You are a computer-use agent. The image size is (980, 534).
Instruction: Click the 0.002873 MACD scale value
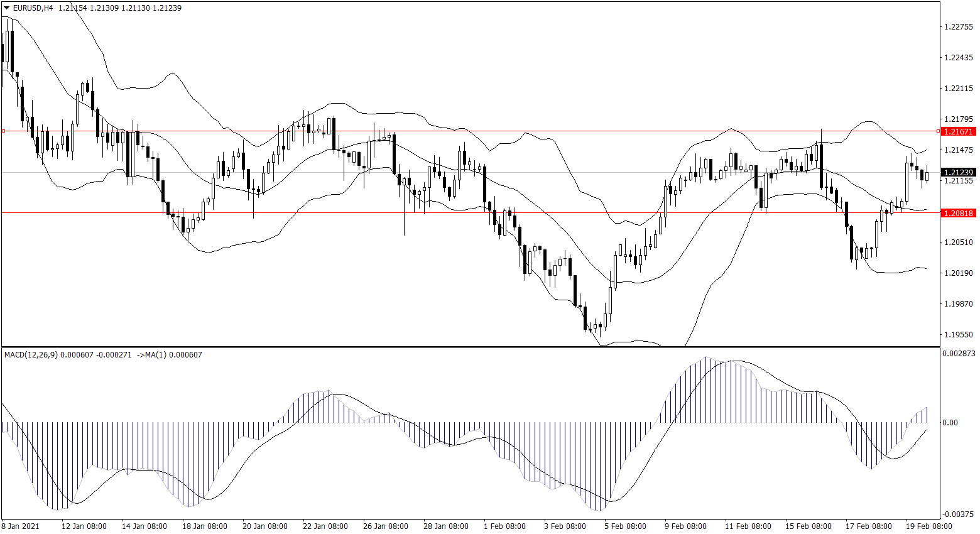pyautogui.click(x=960, y=354)
